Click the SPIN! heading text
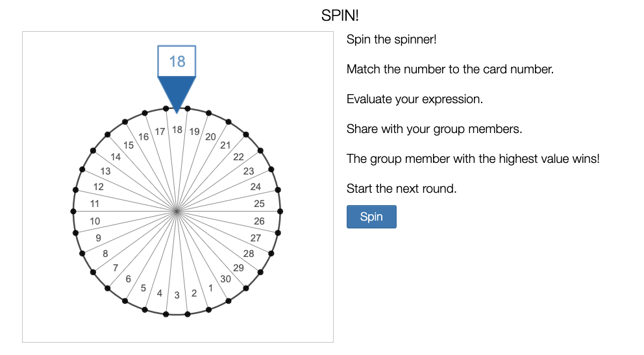This screenshot has height=355, width=644. click(x=340, y=15)
